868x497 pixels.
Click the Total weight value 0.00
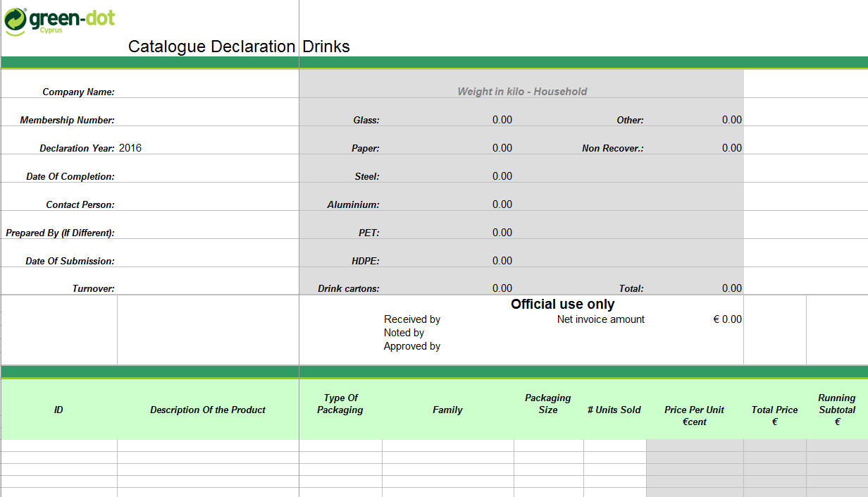tap(732, 288)
